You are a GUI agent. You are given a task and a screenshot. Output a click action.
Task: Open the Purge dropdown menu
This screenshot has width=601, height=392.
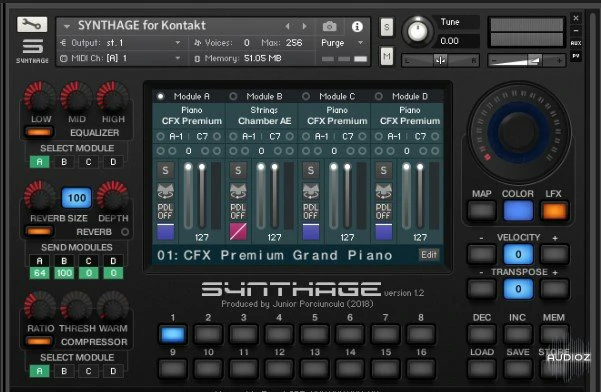pos(342,43)
